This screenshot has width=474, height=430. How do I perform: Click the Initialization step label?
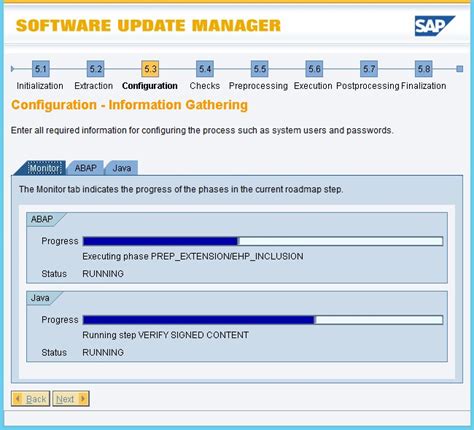pos(40,86)
